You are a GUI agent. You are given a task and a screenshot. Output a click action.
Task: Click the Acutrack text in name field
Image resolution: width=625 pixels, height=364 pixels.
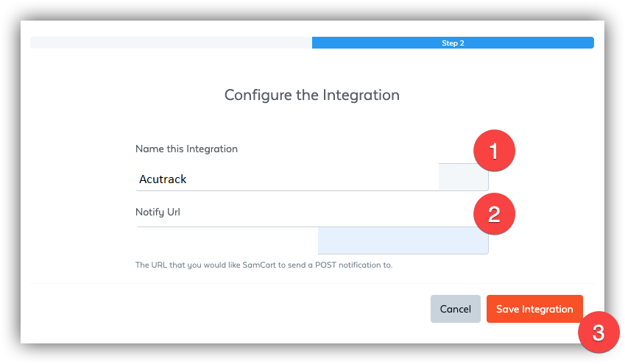[x=163, y=179]
